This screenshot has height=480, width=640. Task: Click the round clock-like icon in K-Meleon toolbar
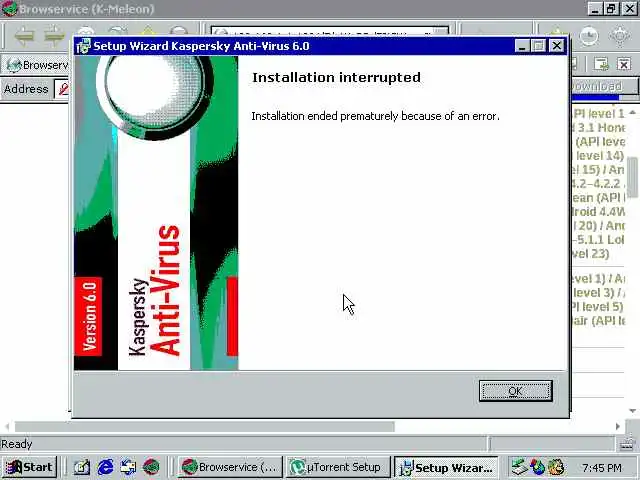[589, 36]
